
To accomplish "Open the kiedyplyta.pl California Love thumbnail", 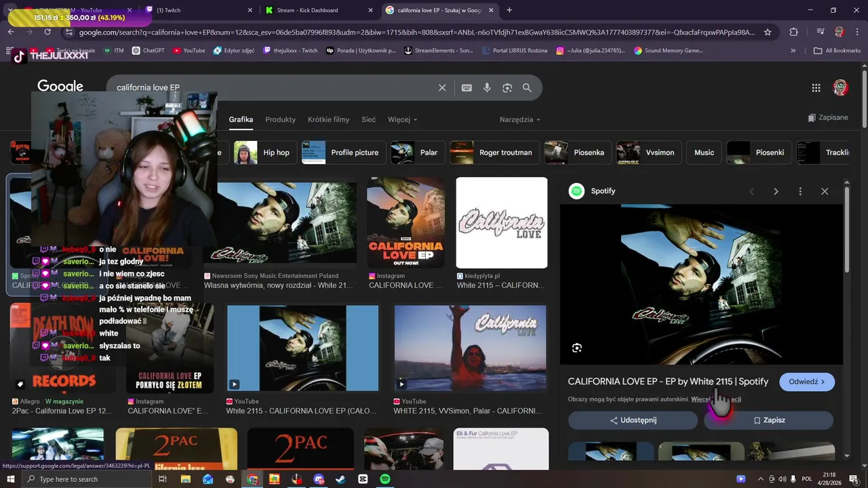I will tap(502, 222).
